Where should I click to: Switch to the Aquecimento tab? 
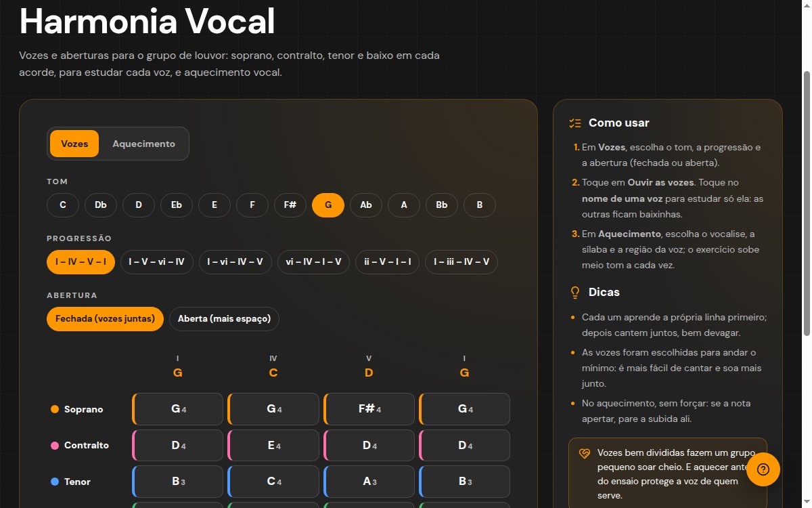click(143, 144)
